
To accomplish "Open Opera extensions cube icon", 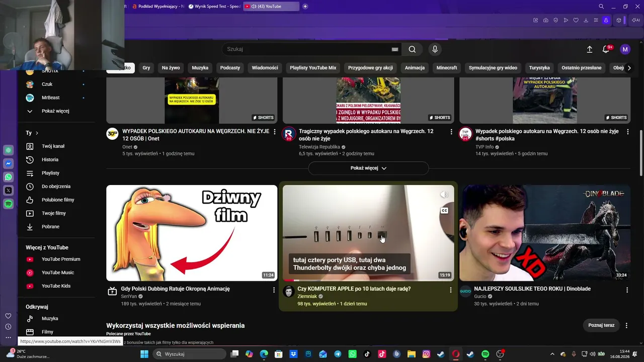I will point(619,20).
